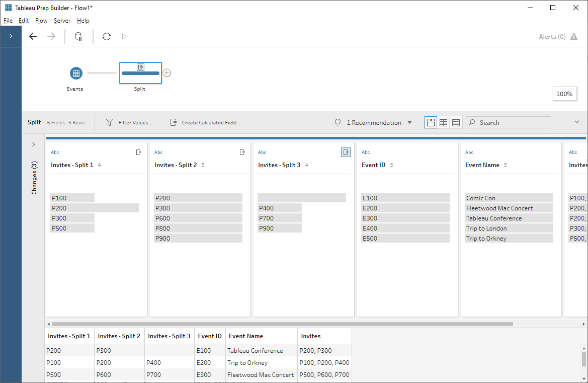Screen dimensions: 588x383
Task: Click the data grid vertical scrollbar
Action: pyautogui.click(x=584, y=359)
